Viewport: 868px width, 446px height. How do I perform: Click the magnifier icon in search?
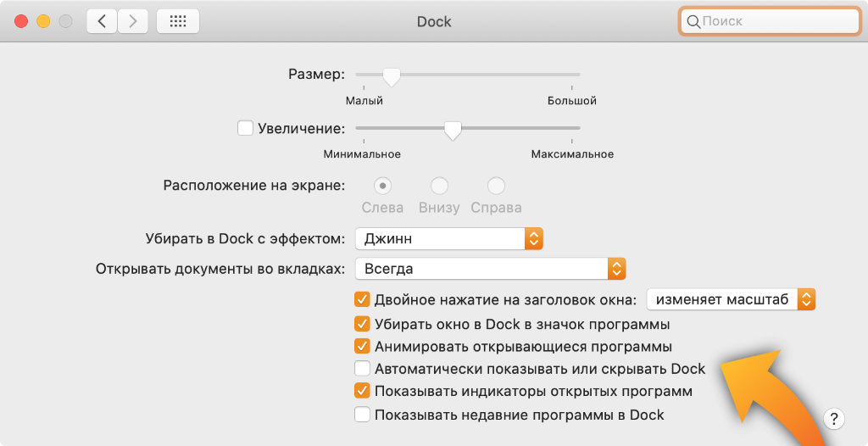(x=693, y=21)
